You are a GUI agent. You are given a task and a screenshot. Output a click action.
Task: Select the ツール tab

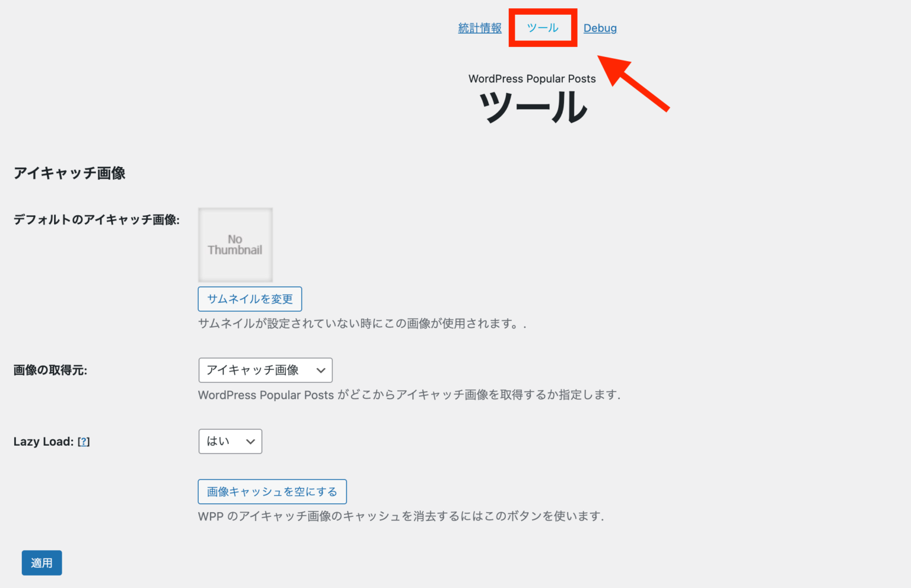pyautogui.click(x=542, y=28)
